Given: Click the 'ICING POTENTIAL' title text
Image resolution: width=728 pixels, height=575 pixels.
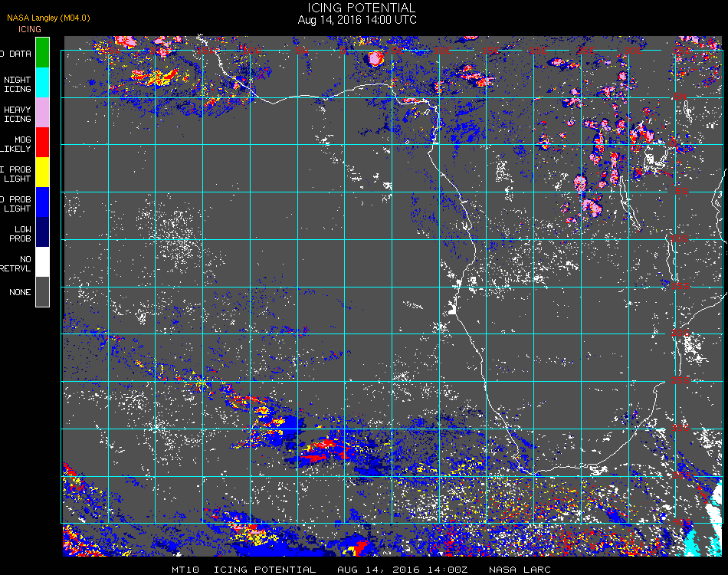Looking at the screenshot, I should (361, 8).
